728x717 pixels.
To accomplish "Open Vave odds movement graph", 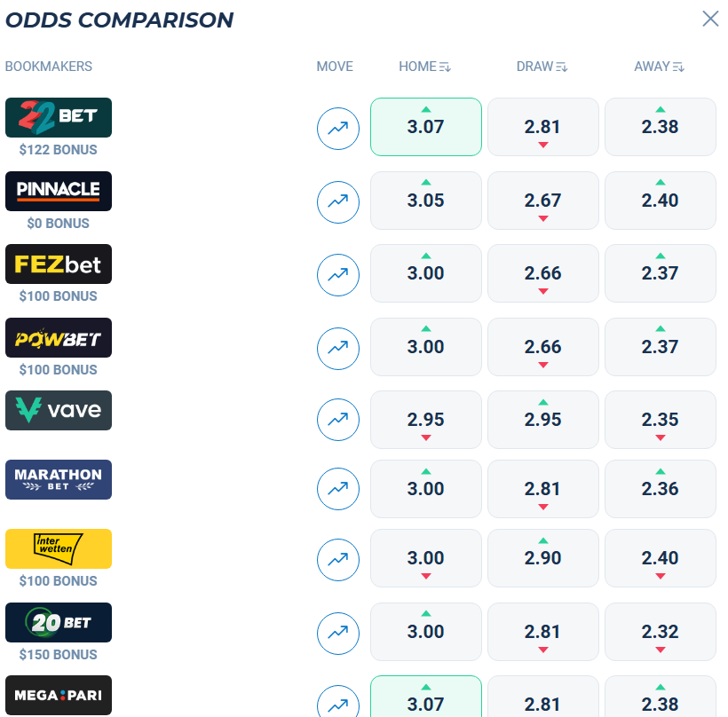I will click(338, 420).
